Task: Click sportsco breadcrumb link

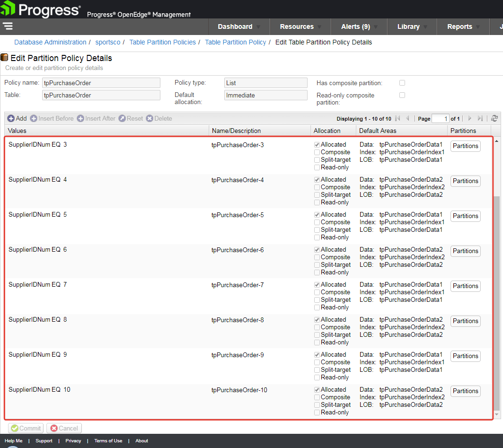Action: tap(108, 42)
